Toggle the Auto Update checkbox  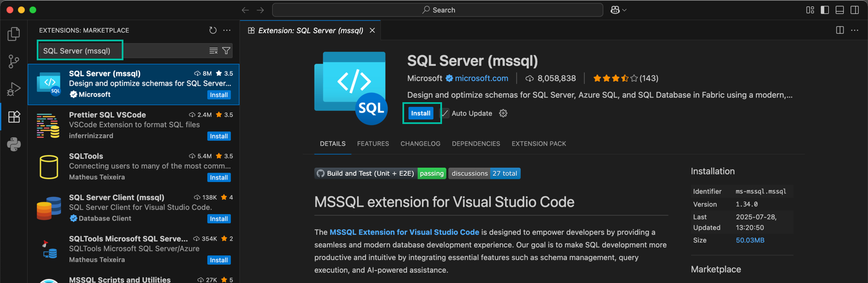pyautogui.click(x=445, y=114)
